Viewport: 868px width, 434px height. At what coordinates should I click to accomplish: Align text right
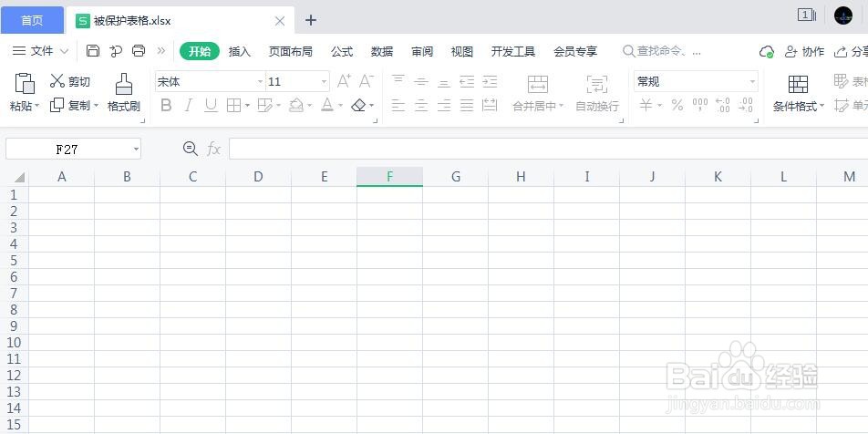tap(444, 105)
